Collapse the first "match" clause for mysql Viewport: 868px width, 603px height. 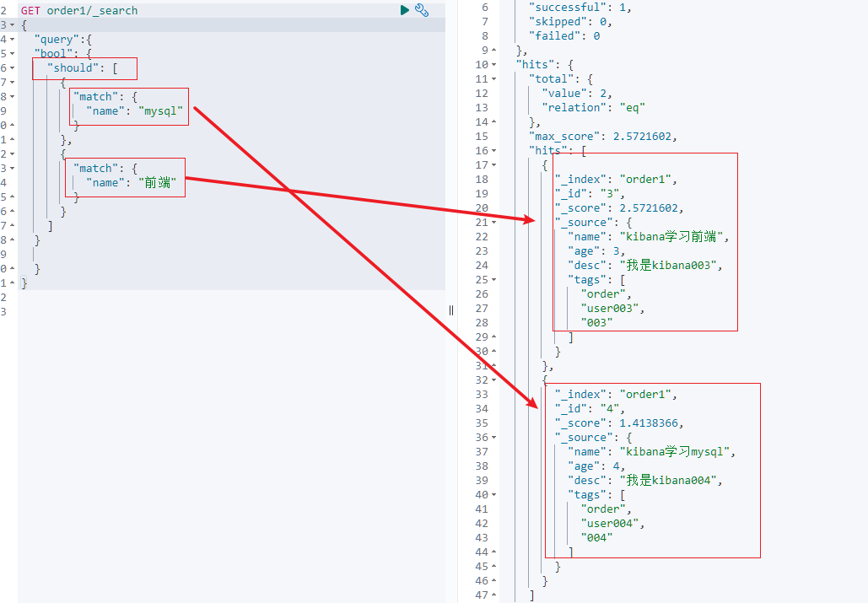(11, 96)
